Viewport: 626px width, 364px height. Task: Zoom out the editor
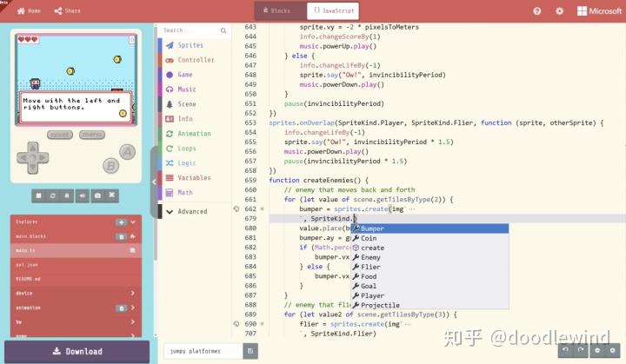coord(597,350)
